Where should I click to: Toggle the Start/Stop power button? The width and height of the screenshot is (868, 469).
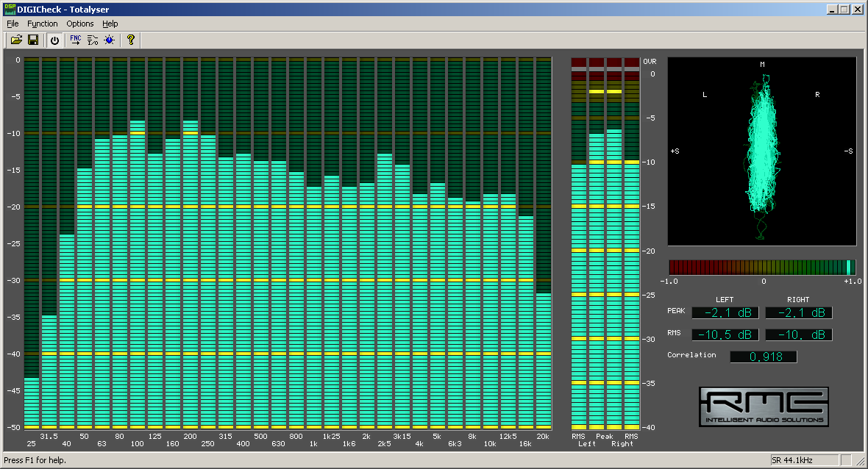coord(54,40)
